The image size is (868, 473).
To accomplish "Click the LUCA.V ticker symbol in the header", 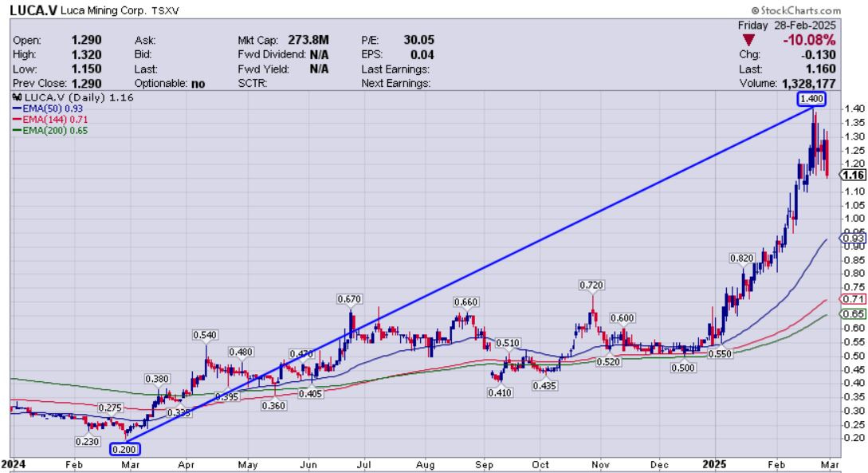I will pos(33,10).
